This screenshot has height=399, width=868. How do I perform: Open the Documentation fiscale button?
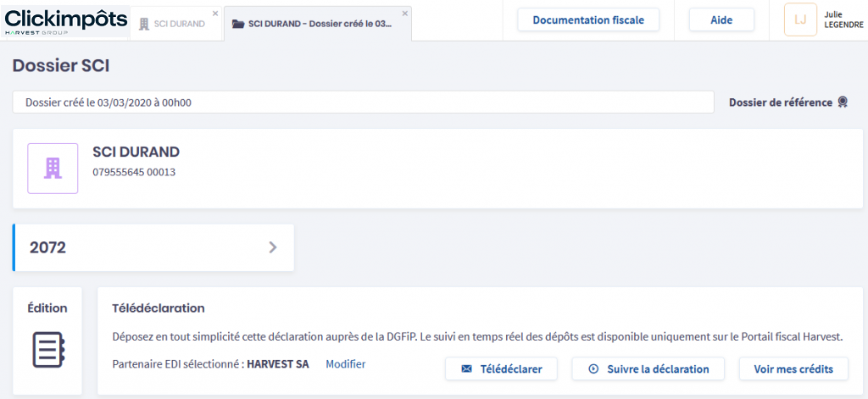(x=588, y=20)
